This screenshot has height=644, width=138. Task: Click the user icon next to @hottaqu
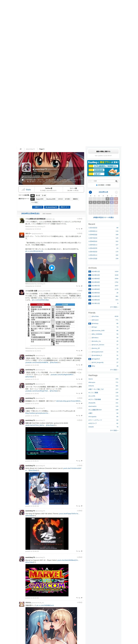(90, 324)
